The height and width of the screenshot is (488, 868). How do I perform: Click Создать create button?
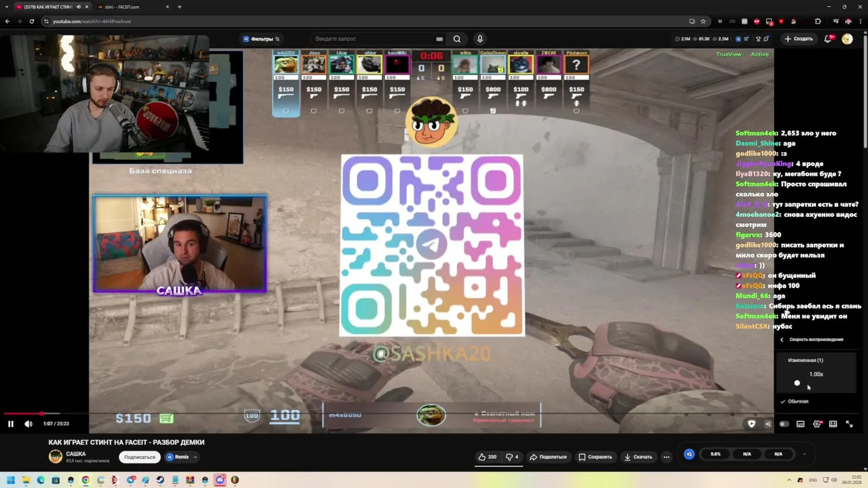click(799, 39)
